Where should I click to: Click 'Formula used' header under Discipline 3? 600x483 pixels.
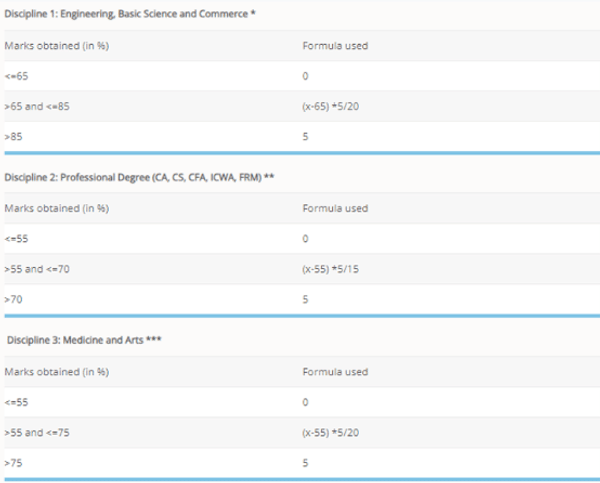coord(334,373)
